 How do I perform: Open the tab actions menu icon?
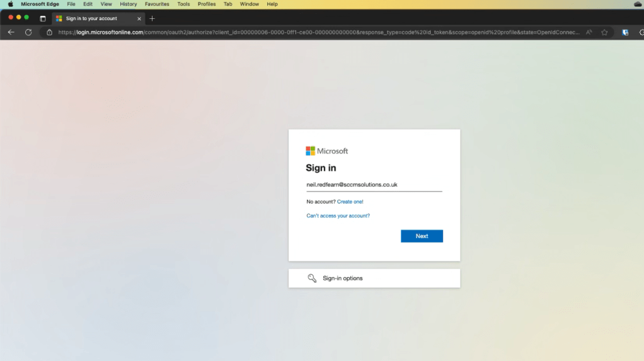pyautogui.click(x=43, y=18)
